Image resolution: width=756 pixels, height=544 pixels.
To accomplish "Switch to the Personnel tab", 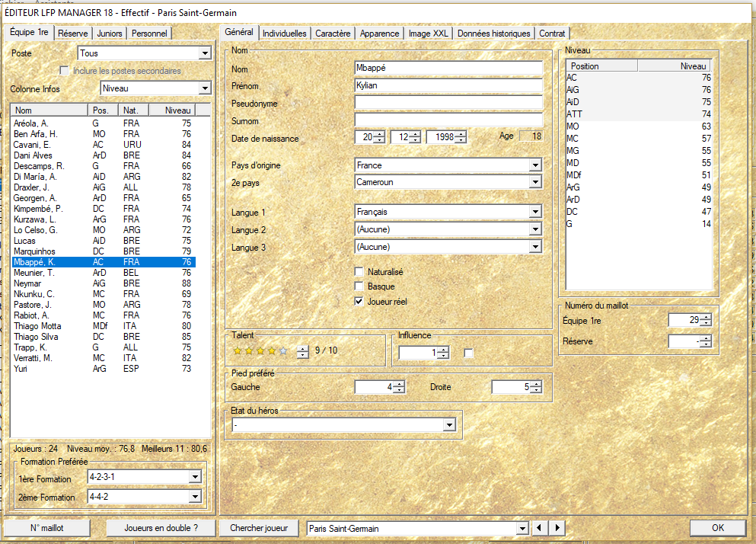I will (x=149, y=34).
